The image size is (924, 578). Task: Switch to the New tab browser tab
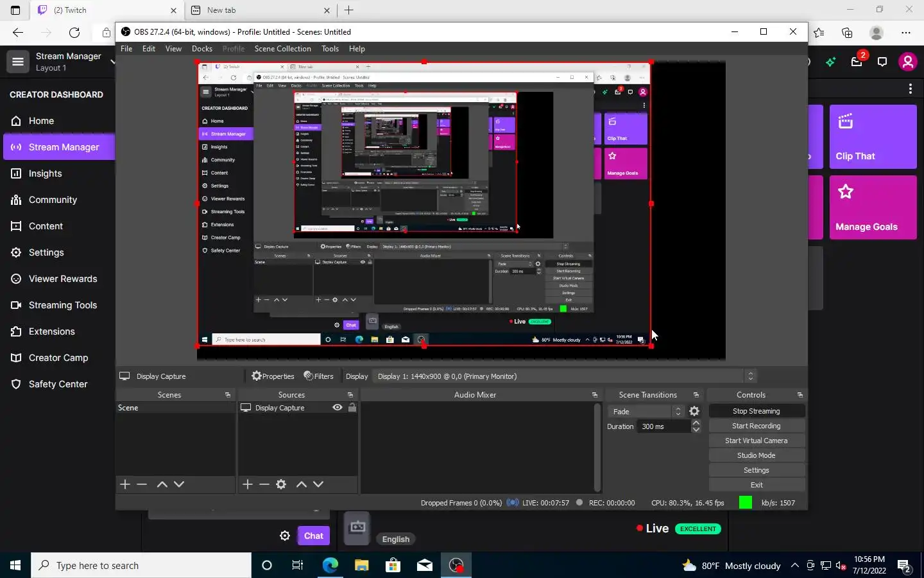click(260, 10)
